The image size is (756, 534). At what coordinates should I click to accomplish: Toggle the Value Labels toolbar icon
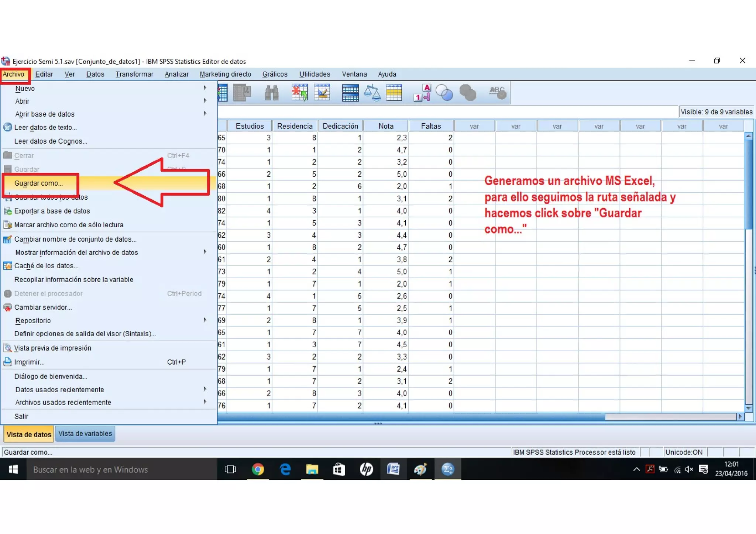pyautogui.click(x=422, y=93)
